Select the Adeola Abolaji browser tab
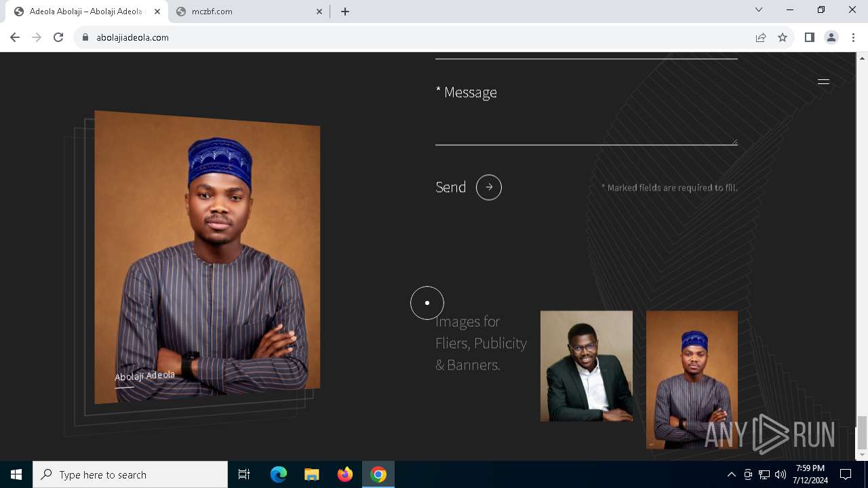The width and height of the screenshot is (868, 488). click(x=86, y=12)
